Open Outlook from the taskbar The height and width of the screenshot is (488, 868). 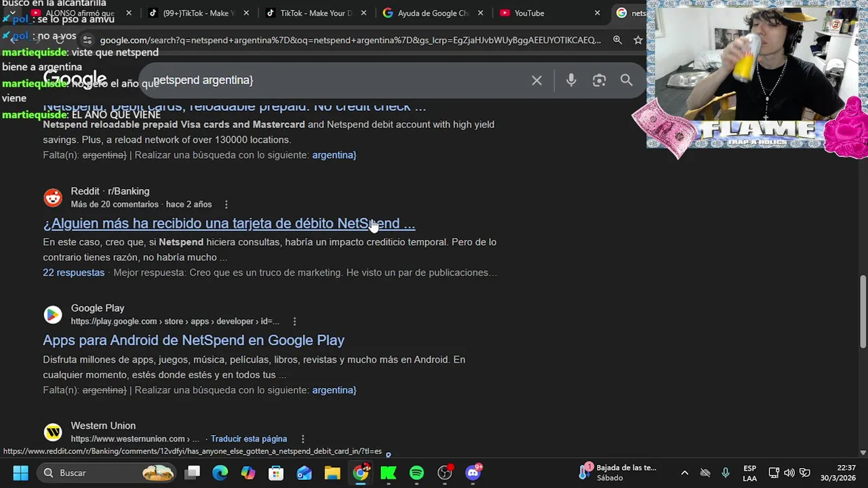304,472
